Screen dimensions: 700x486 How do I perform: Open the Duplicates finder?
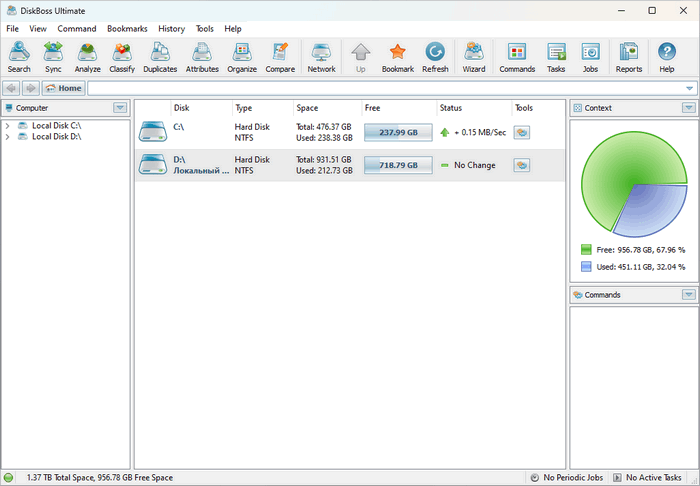click(x=160, y=57)
